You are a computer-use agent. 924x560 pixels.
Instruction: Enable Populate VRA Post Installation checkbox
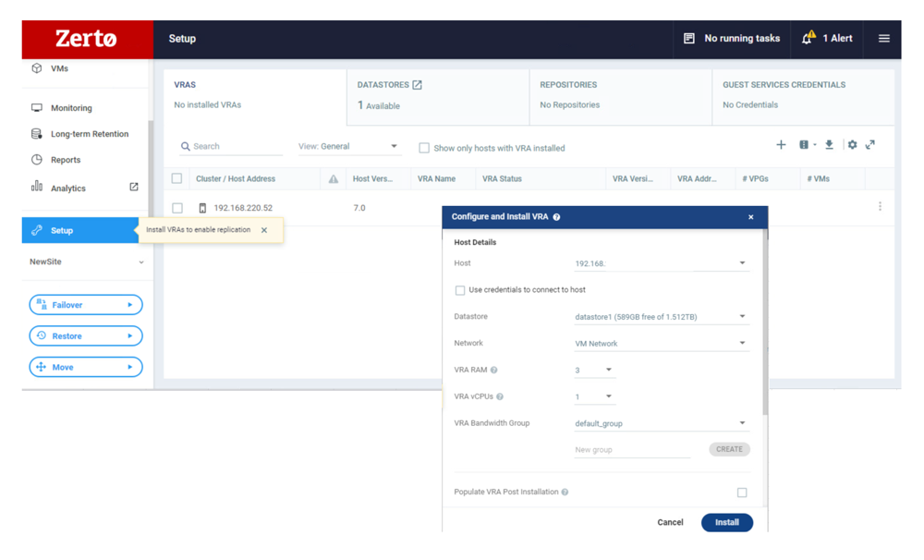pos(742,493)
